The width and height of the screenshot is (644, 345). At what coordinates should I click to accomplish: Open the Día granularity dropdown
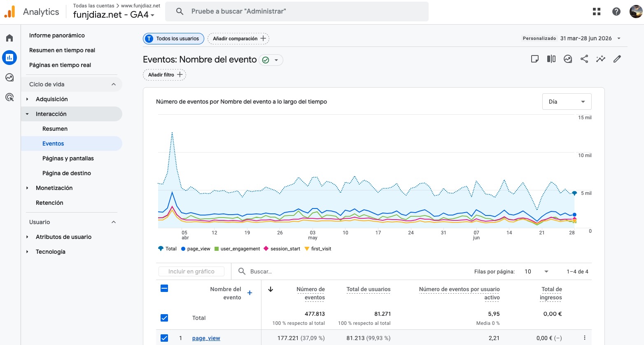(567, 102)
